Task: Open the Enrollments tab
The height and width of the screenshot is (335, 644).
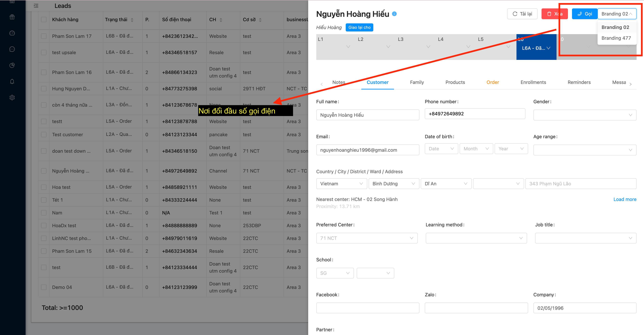Action: 533,82
